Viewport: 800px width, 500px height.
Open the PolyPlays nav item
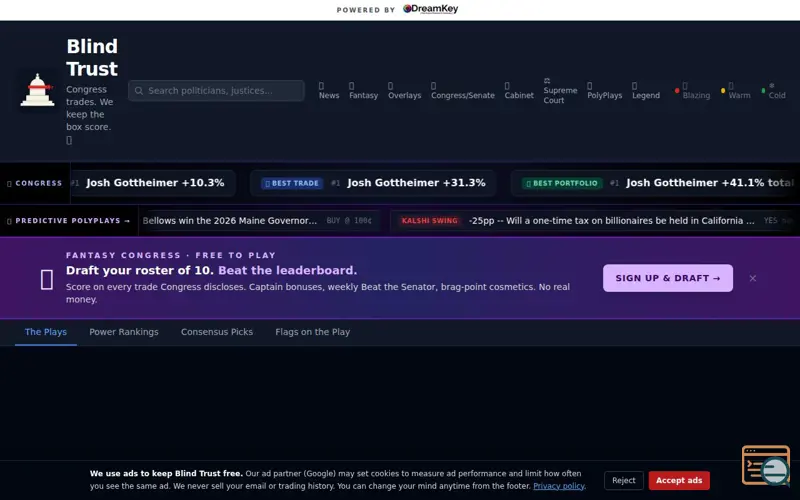point(604,91)
